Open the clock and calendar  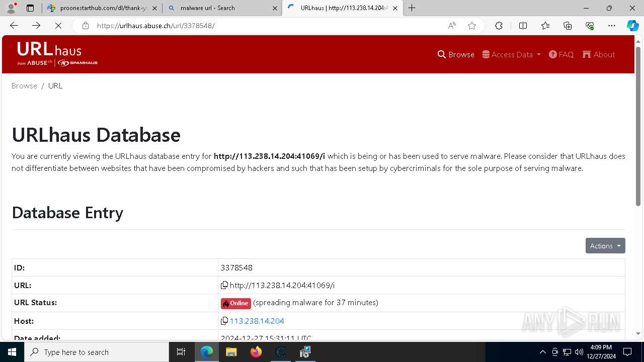(x=601, y=352)
